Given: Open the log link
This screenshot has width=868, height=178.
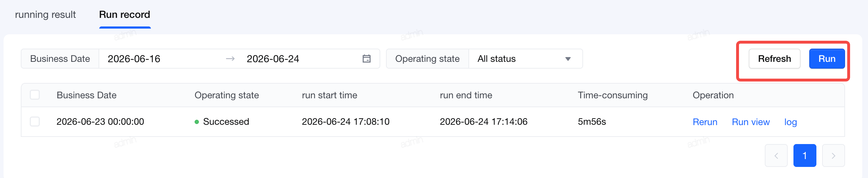Looking at the screenshot, I should (x=791, y=122).
